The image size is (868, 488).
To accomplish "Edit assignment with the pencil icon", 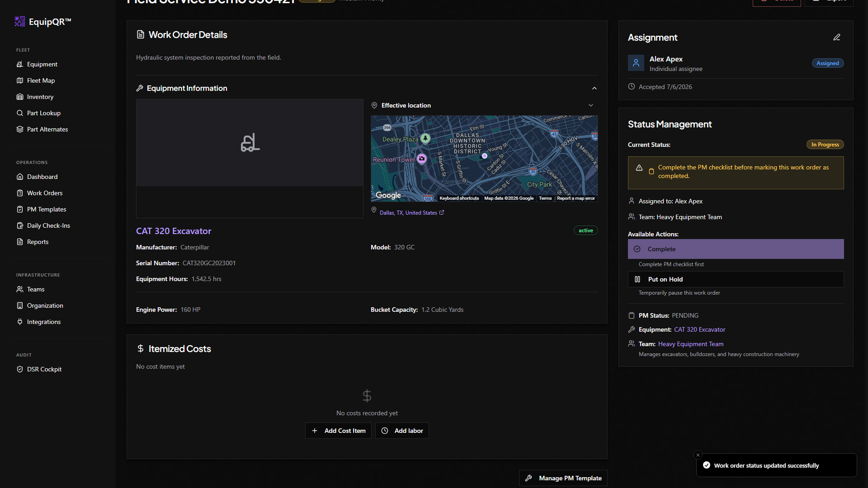I will click(837, 38).
